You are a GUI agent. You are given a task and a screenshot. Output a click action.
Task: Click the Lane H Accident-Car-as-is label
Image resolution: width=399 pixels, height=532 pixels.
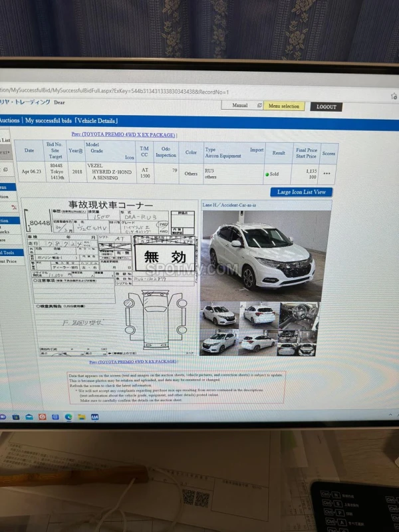click(x=229, y=205)
